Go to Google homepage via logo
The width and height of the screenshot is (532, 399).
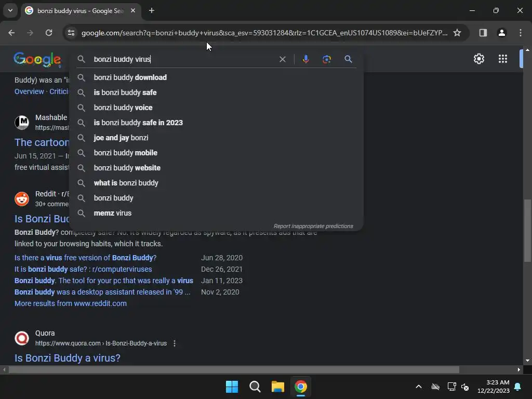coord(37,59)
